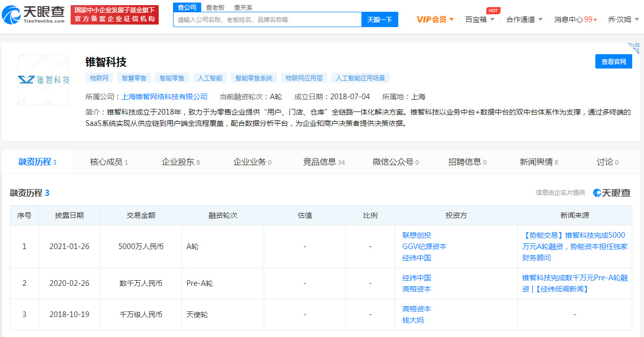The image size is (644, 337).
Task: Open the 讨论 tab
Action: click(x=608, y=162)
